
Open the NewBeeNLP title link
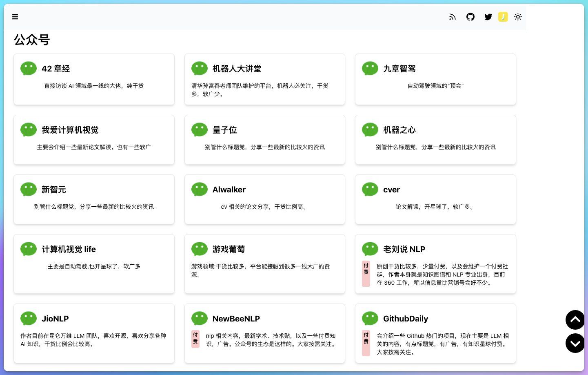(x=236, y=319)
